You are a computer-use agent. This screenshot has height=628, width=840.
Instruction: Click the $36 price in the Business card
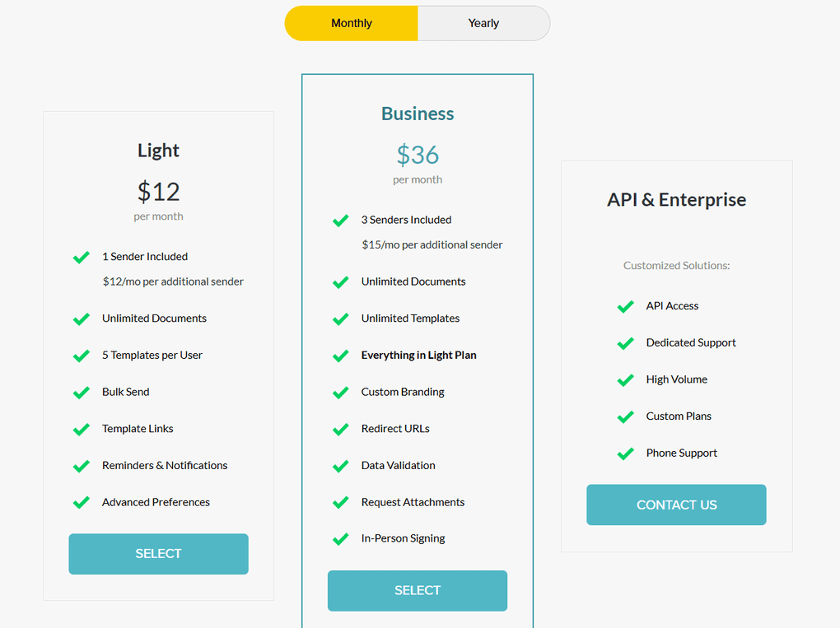tap(417, 153)
